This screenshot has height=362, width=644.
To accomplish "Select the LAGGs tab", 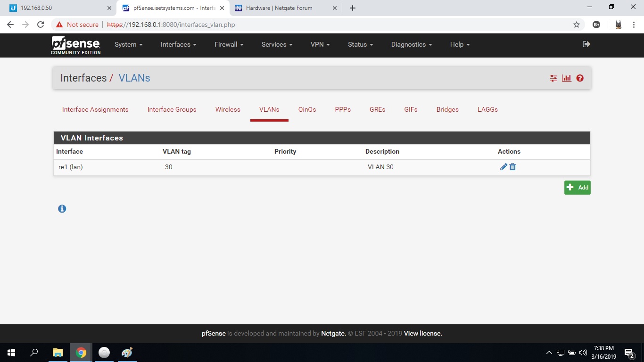I will pos(487,109).
